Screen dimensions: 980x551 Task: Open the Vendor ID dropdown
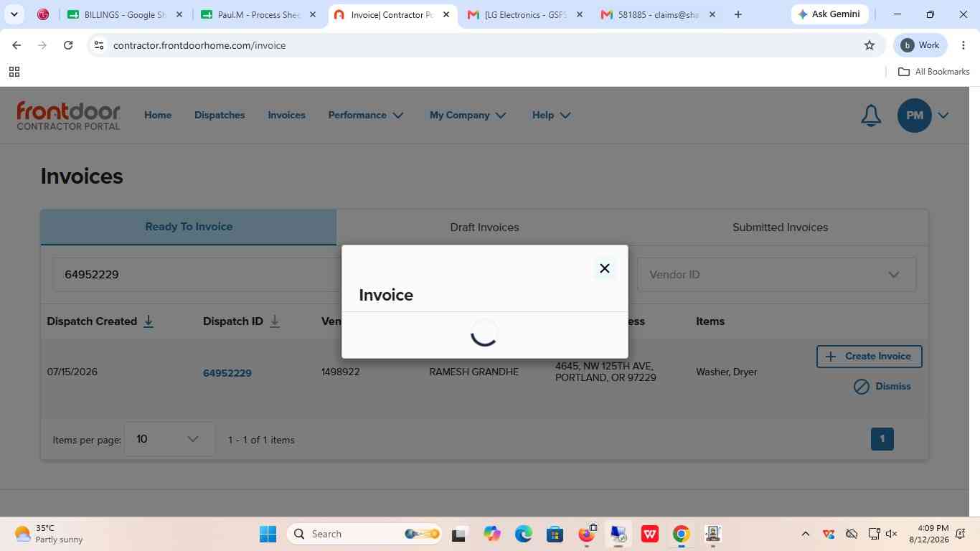[x=776, y=275]
